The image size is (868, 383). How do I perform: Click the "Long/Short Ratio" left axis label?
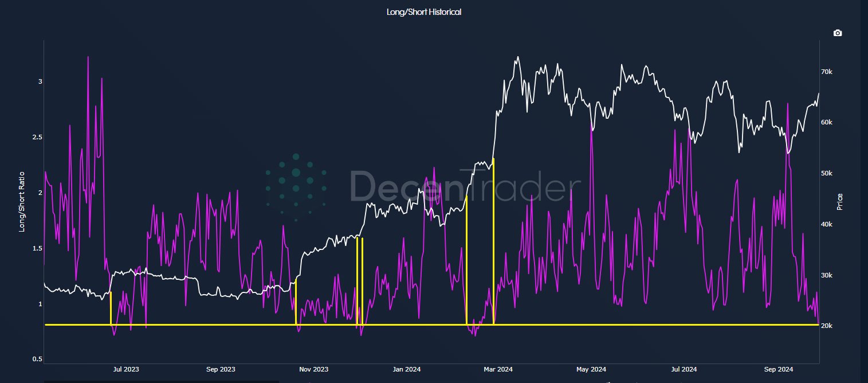[x=22, y=201]
